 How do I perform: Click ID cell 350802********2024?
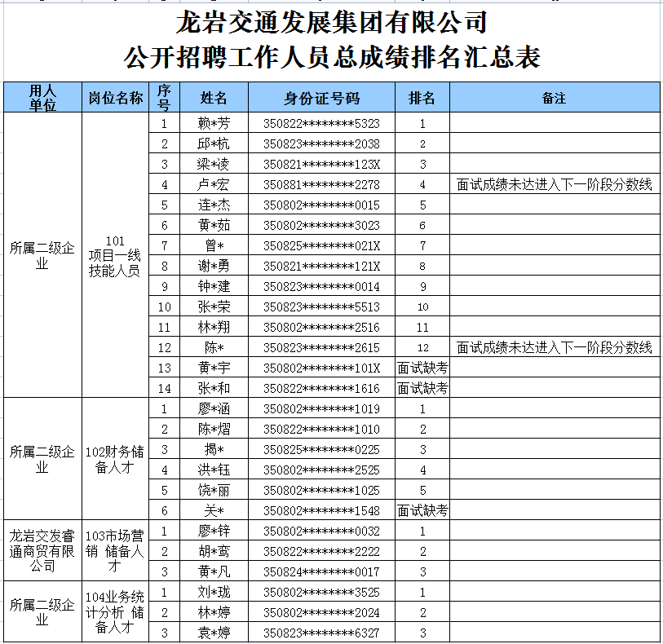point(321,612)
